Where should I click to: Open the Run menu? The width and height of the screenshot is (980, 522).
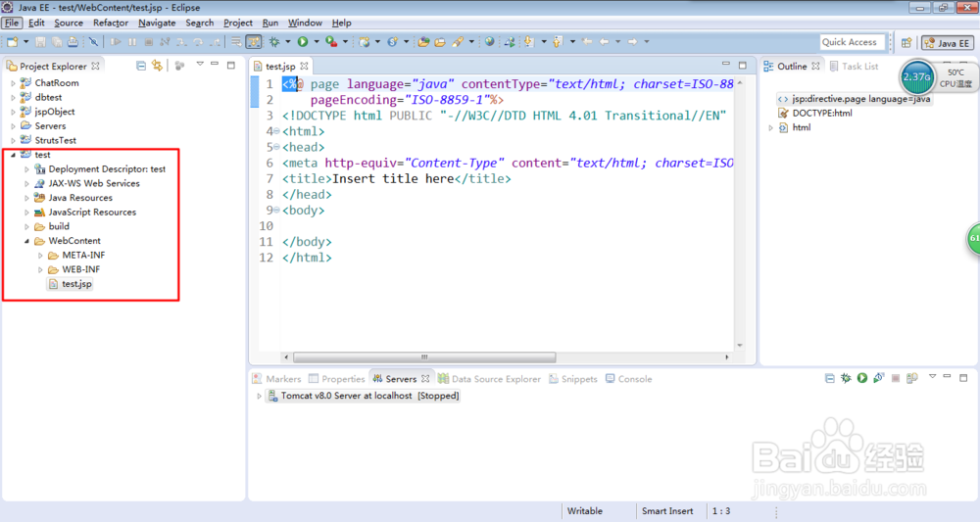[x=270, y=24]
